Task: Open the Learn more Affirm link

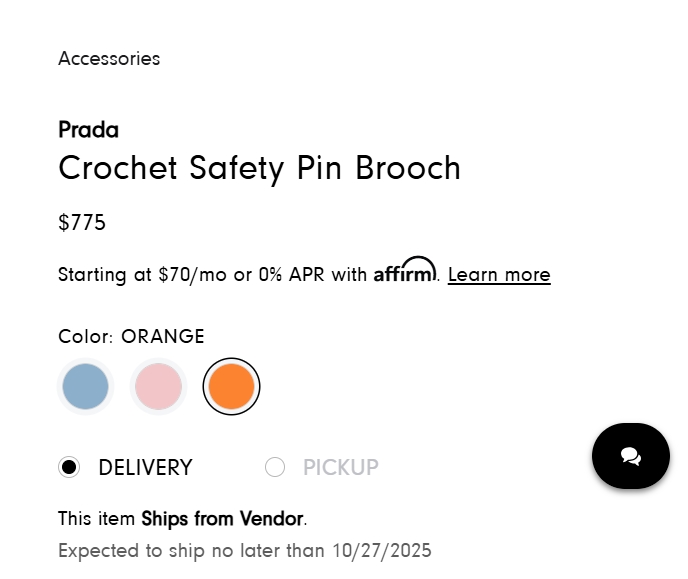Action: (499, 274)
